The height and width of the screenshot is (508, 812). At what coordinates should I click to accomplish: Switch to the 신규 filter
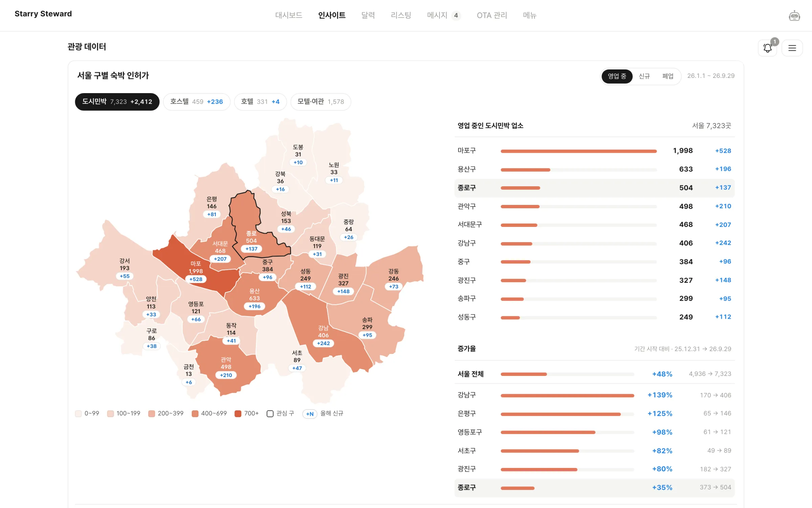644,76
